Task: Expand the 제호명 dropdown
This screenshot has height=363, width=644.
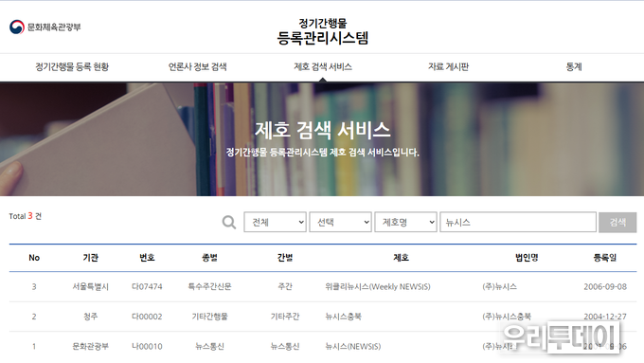Action: click(405, 222)
